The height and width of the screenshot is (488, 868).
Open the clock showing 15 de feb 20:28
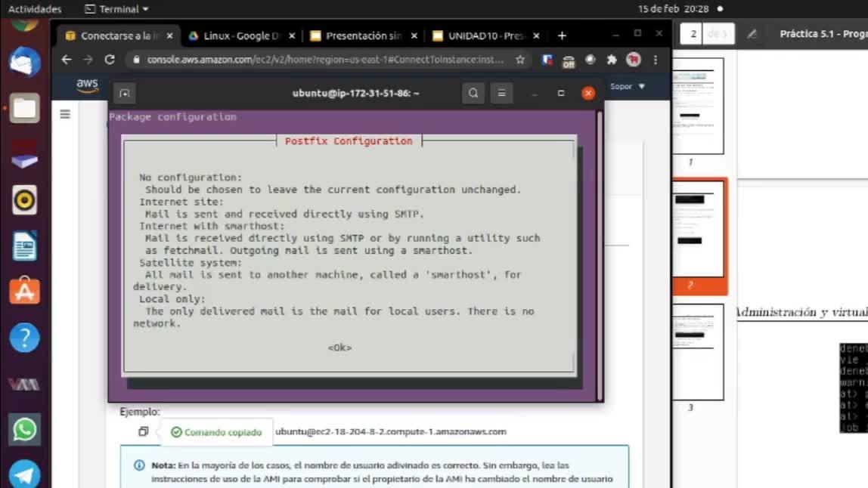(x=673, y=9)
